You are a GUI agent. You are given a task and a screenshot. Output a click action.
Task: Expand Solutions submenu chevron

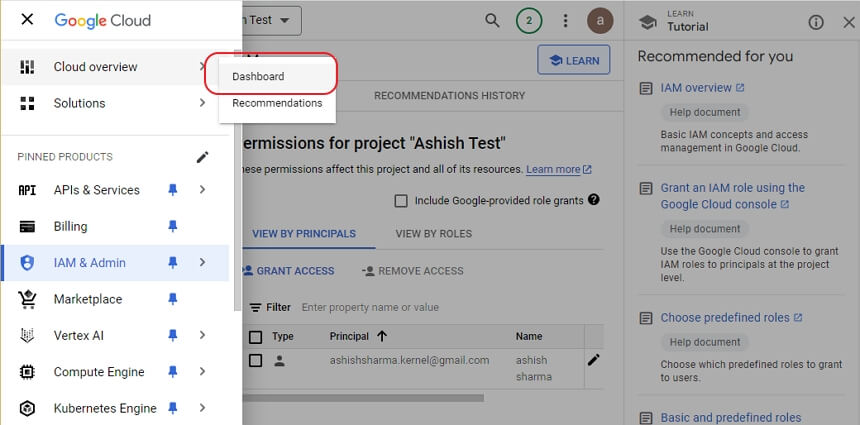pyautogui.click(x=202, y=103)
